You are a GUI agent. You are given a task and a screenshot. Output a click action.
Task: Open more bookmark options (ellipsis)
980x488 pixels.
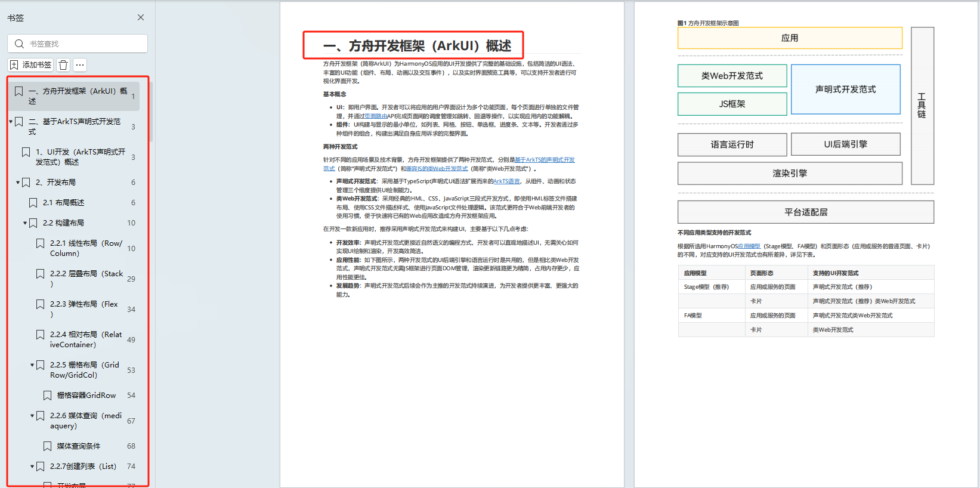tap(80, 64)
